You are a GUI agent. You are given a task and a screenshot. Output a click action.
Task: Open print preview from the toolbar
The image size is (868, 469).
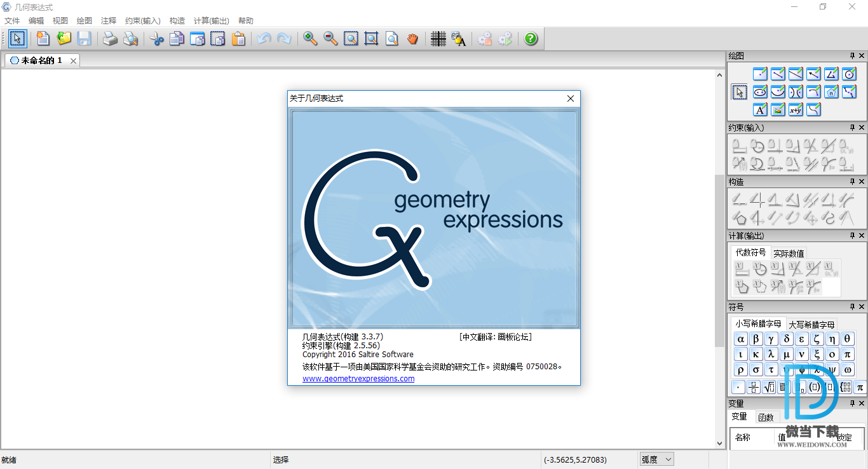(x=130, y=39)
